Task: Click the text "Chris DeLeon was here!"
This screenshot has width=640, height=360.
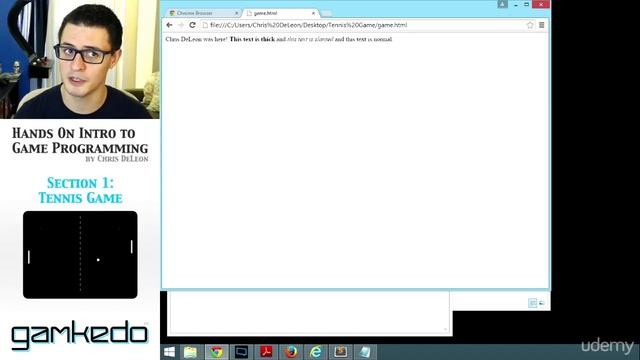Action: pos(196,39)
